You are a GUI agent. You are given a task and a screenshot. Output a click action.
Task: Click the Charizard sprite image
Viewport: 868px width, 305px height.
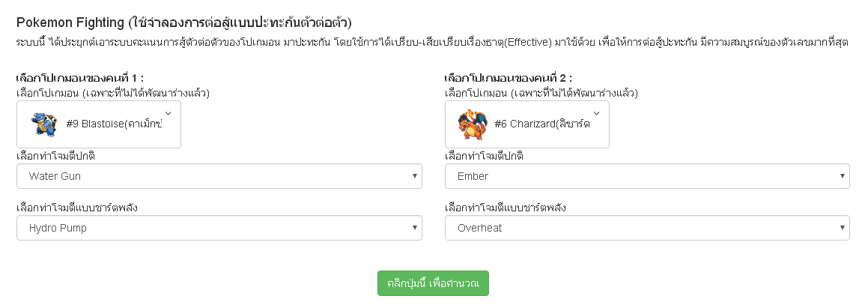point(473,124)
